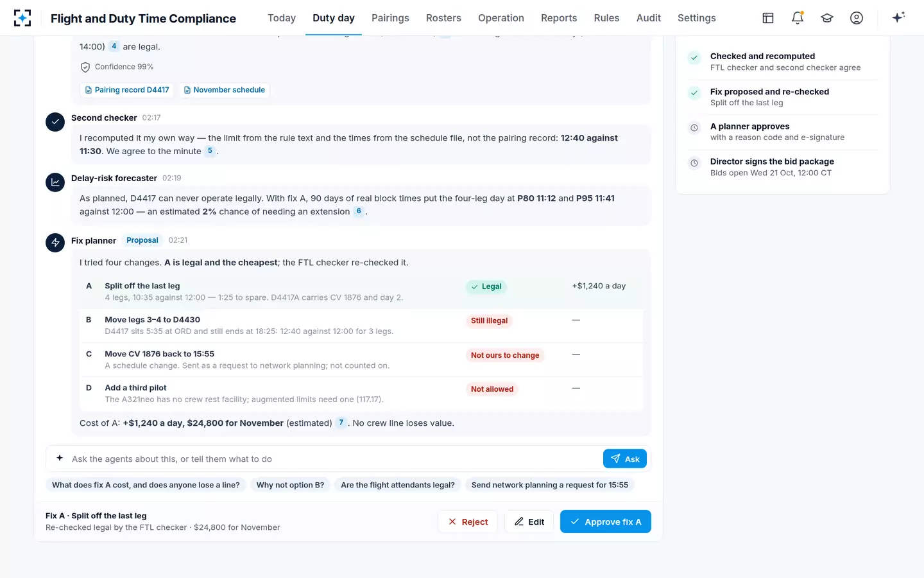Open the AI sparkle assistant icon
Screen dimensions: 924x578
[898, 17]
